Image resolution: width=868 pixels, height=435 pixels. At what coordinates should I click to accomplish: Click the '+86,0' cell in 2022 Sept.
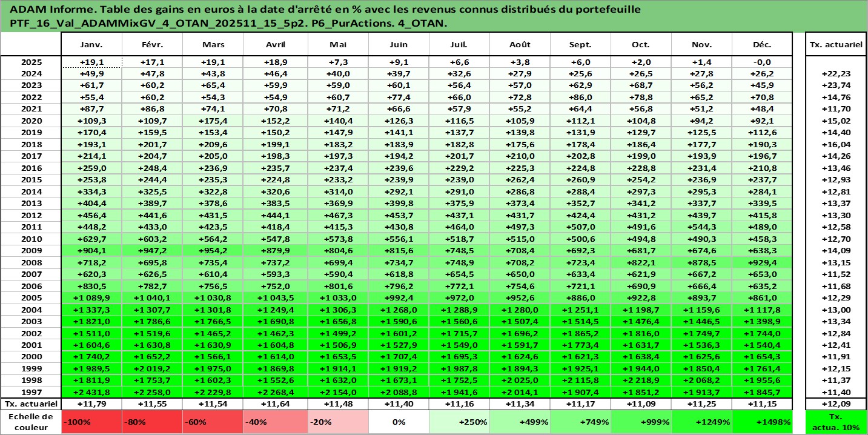580,97
